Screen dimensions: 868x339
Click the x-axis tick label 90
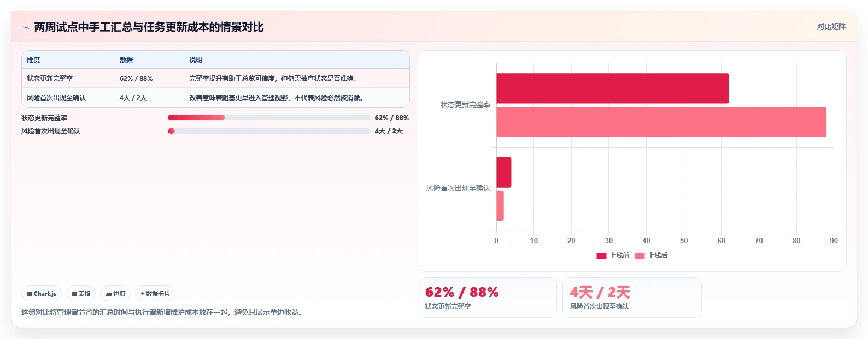pyautogui.click(x=834, y=241)
